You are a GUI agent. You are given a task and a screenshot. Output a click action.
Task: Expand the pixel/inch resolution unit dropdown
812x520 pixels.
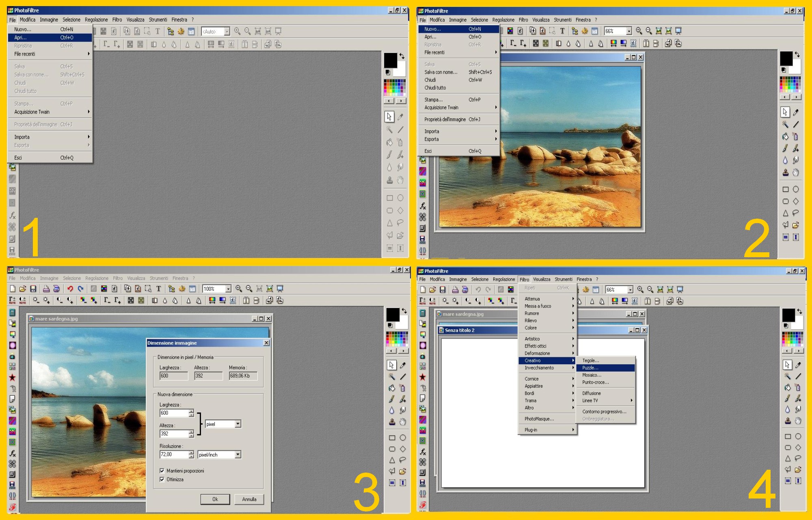(238, 455)
